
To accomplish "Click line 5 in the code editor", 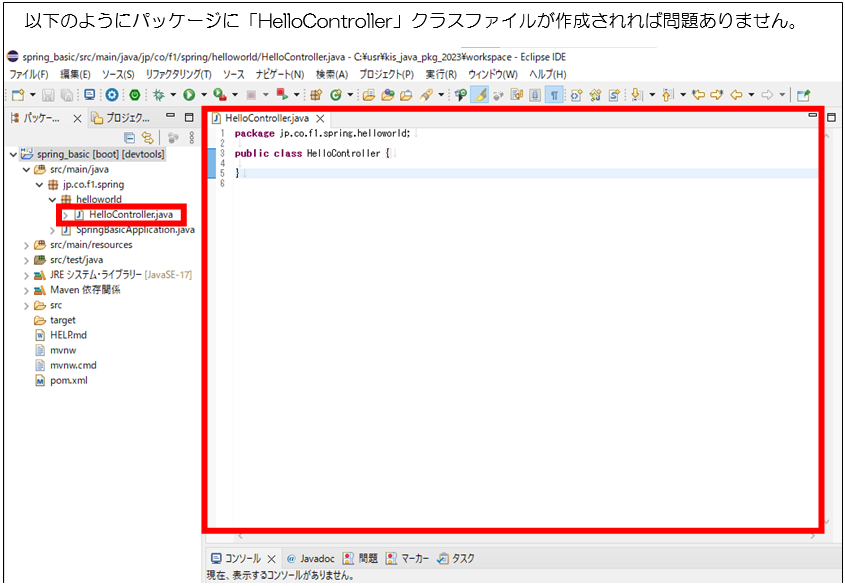I will tap(400, 173).
